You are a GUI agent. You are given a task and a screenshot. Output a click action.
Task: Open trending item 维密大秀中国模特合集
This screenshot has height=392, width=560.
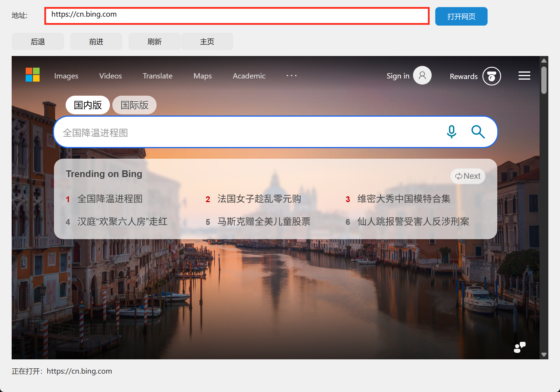click(x=404, y=199)
